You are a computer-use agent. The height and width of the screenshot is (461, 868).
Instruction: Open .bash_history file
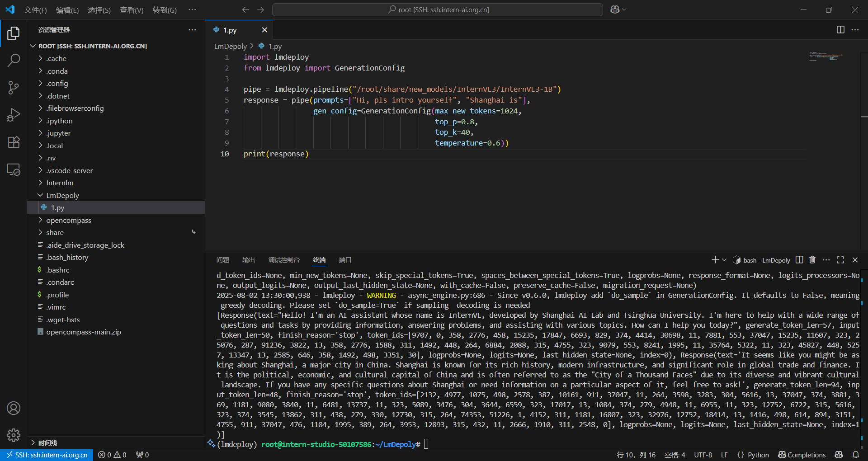[x=116, y=258]
